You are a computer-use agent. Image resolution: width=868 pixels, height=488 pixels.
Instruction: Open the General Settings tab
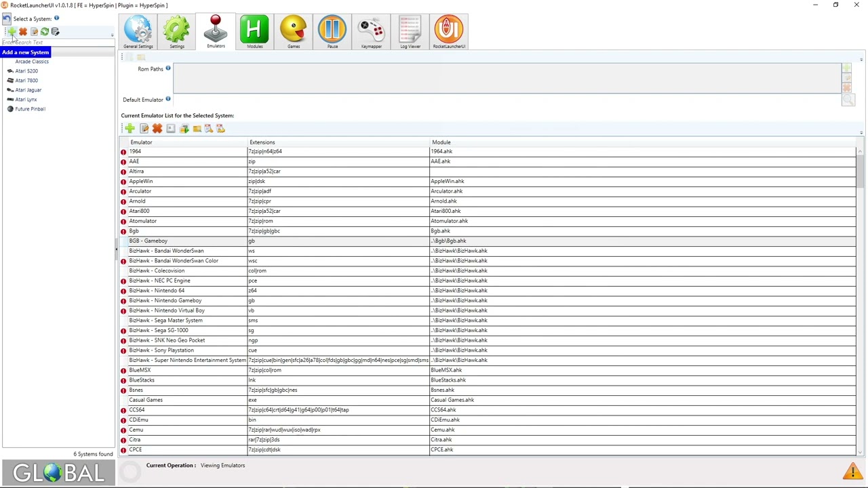pos(138,32)
